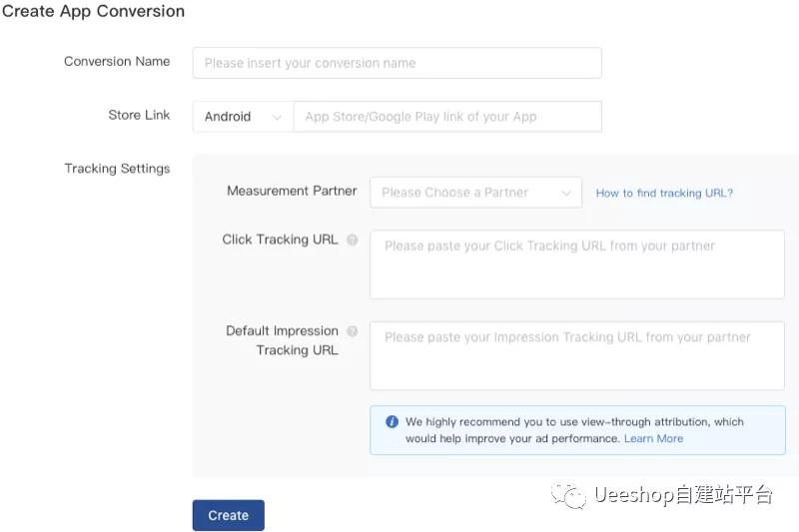Screen dimensions: 799x532
Task: Click the Click Tracking URL help icon
Action: pyautogui.click(x=352, y=240)
